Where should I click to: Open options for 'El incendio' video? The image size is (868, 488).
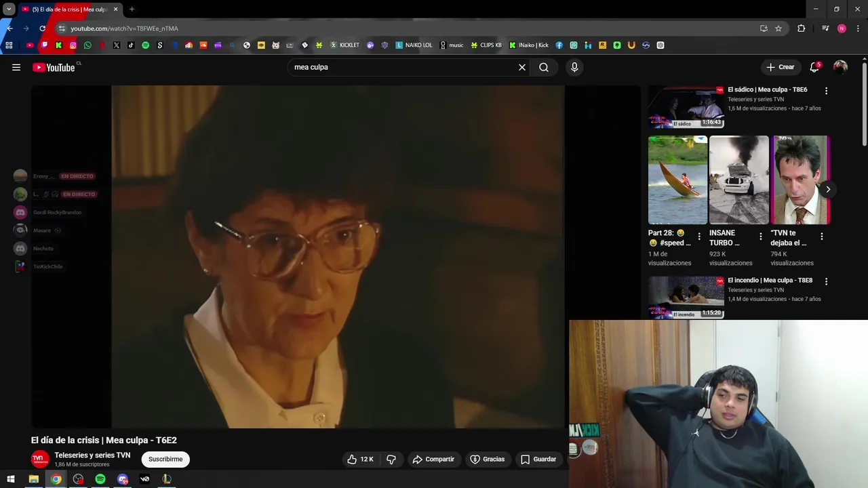click(826, 281)
